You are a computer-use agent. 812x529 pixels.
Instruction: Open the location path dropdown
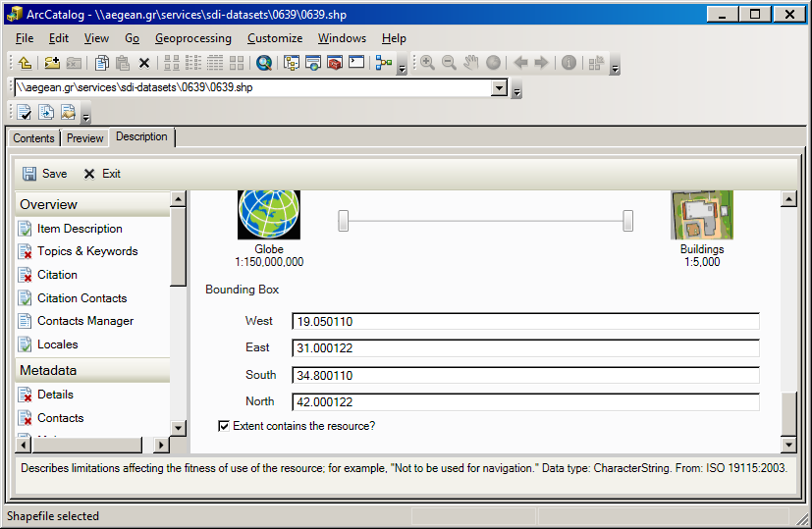499,87
